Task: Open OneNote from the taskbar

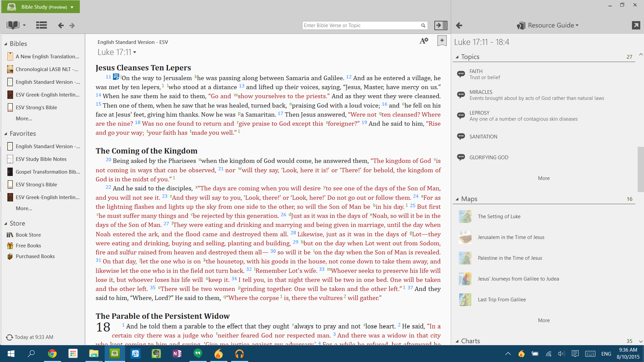Action: [177, 354]
